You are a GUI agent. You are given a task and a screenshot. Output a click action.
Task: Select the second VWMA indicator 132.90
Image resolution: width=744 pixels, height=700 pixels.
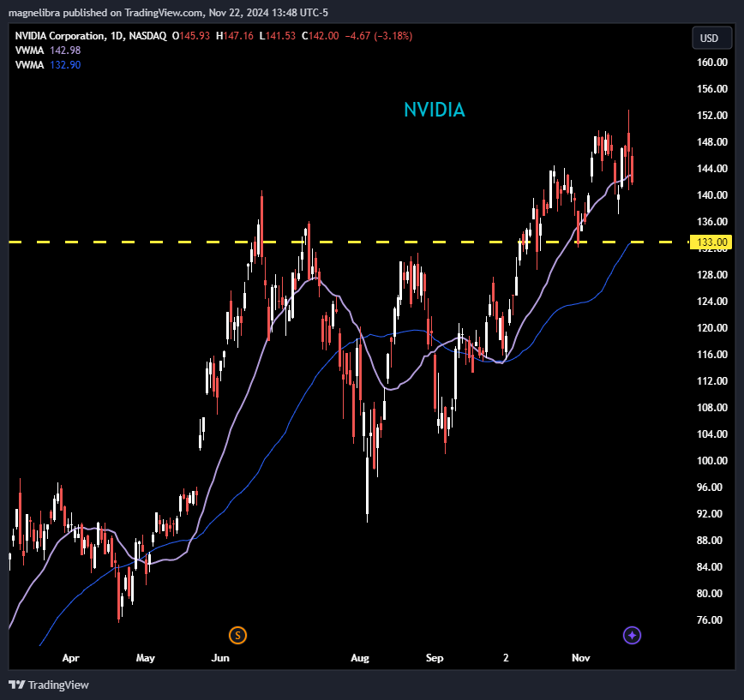pos(48,65)
